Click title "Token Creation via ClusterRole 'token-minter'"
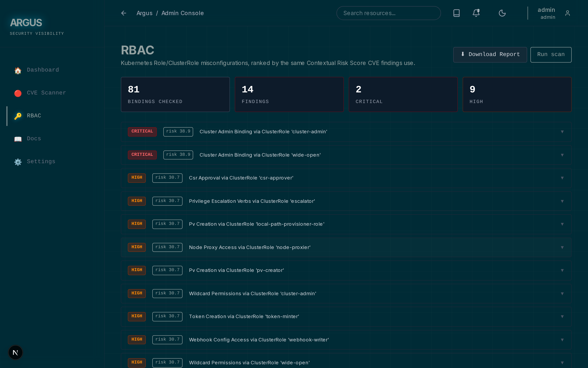Viewport: 588px width, 368px height. coord(244,317)
